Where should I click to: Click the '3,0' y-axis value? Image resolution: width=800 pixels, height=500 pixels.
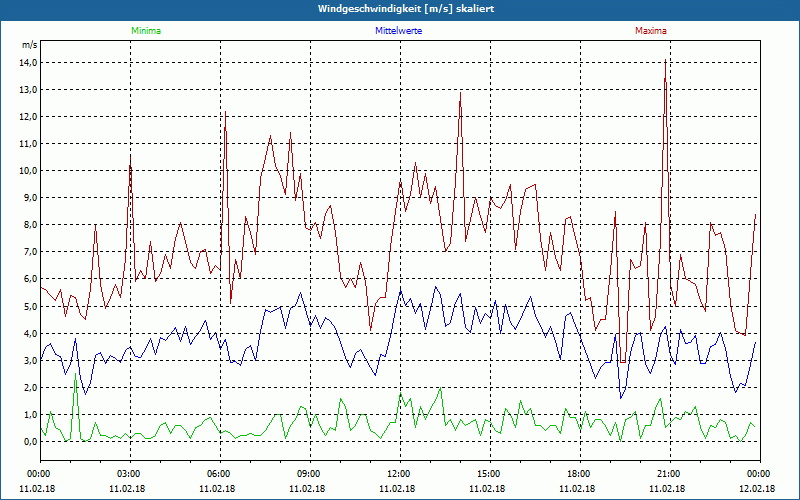pyautogui.click(x=30, y=361)
